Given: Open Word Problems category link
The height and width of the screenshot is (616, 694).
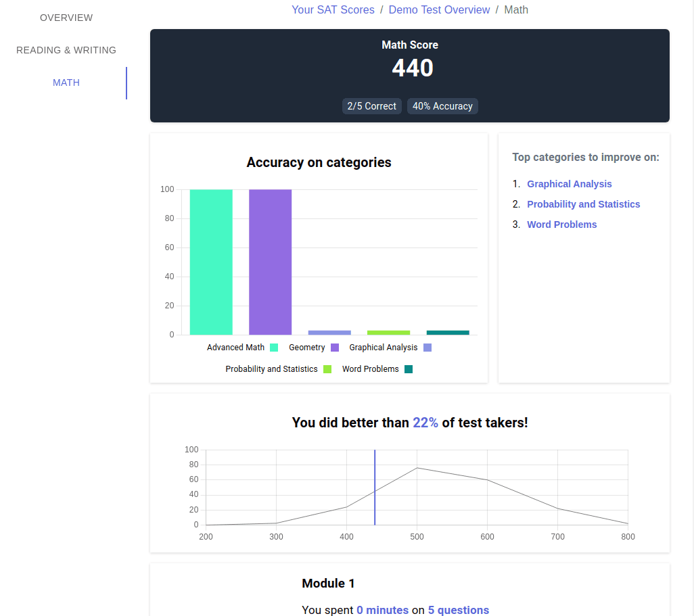Looking at the screenshot, I should tap(561, 224).
